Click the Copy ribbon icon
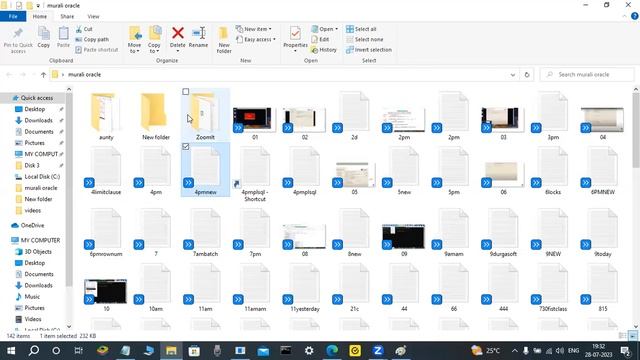640x360 pixels. 44,38
